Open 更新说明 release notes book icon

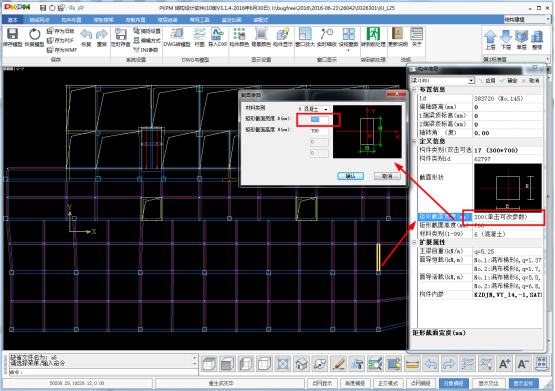(398, 38)
